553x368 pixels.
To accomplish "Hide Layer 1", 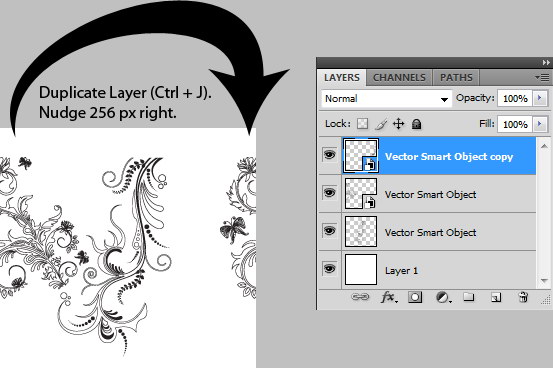I will pos(329,269).
